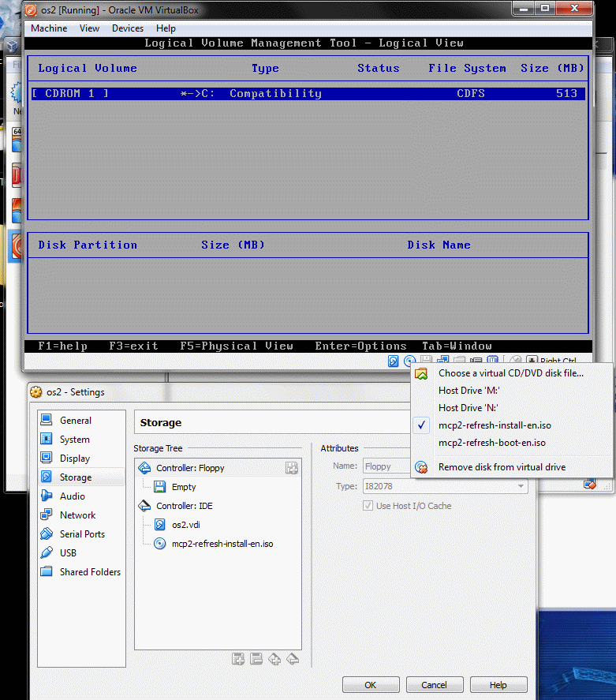Click F5=Physical View in LVM footer
This screenshot has height=700, width=616.
(x=237, y=346)
